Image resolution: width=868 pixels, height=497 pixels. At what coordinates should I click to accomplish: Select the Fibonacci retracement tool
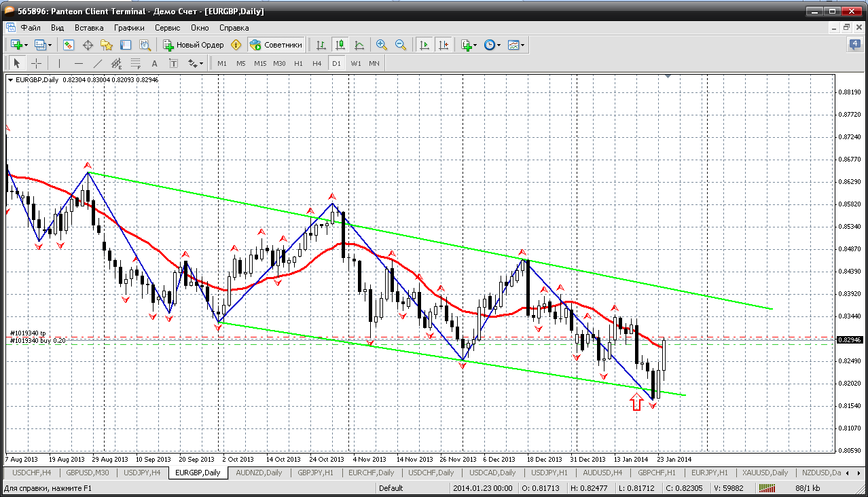click(136, 63)
